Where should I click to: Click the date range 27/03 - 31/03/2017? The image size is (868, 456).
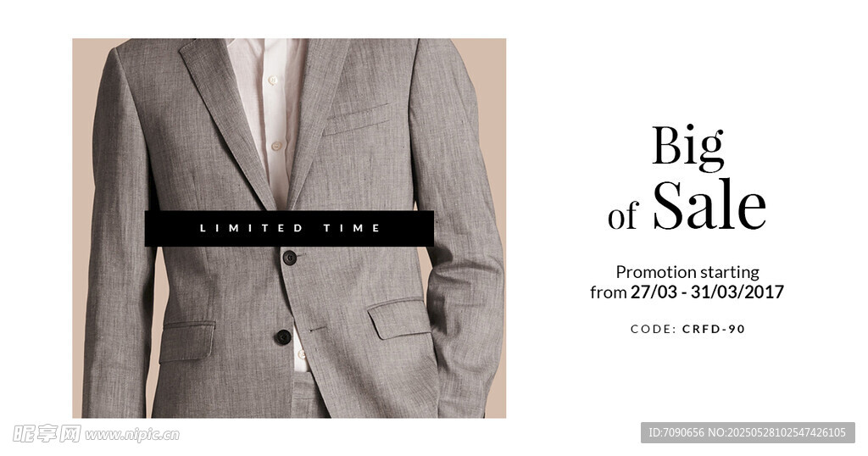coord(707,292)
